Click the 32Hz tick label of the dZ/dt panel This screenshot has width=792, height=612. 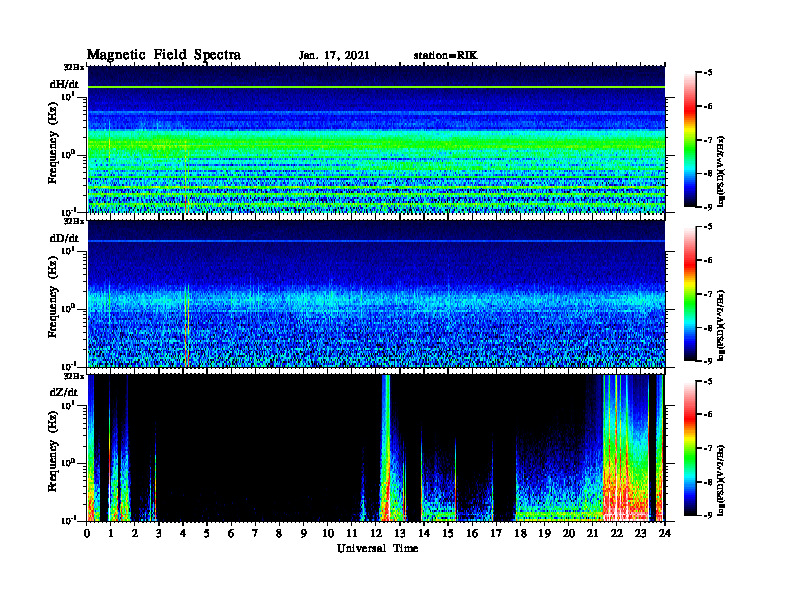74,376
